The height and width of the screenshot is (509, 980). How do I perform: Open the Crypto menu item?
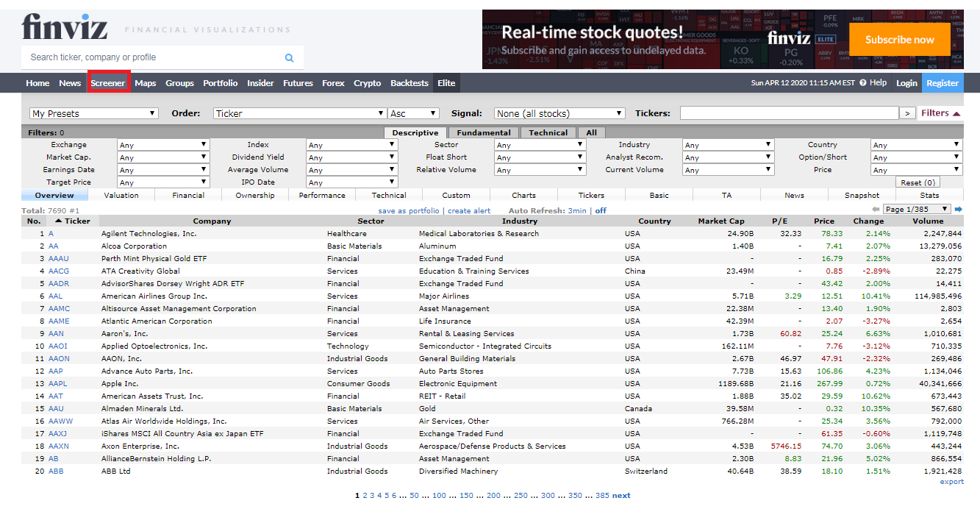point(368,83)
